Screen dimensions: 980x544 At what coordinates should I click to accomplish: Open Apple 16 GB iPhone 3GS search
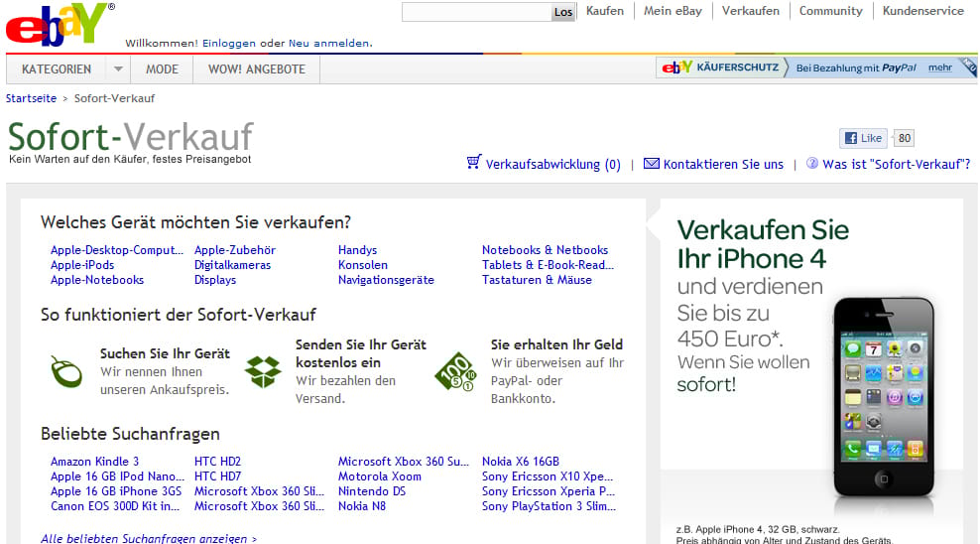(116, 491)
